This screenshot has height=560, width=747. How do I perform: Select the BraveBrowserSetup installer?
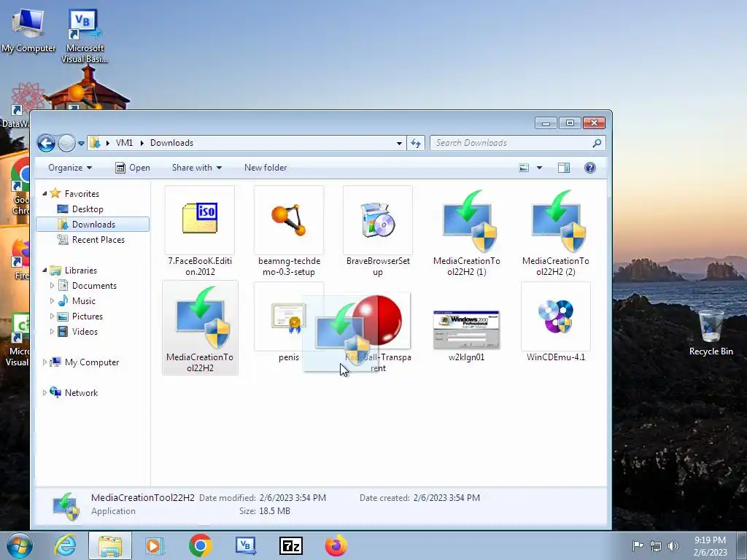click(x=378, y=232)
